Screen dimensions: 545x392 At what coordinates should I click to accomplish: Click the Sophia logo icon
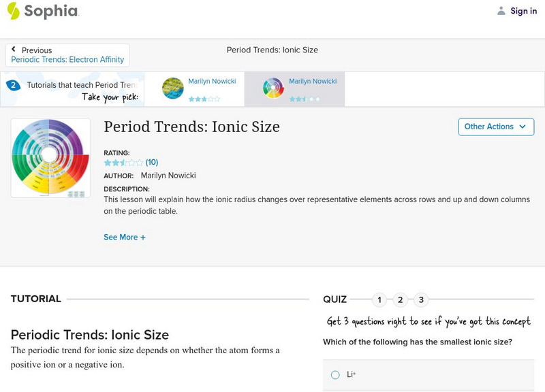14,11
